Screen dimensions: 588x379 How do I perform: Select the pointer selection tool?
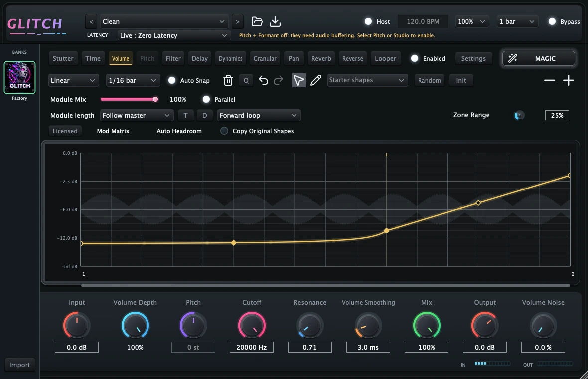click(x=298, y=80)
